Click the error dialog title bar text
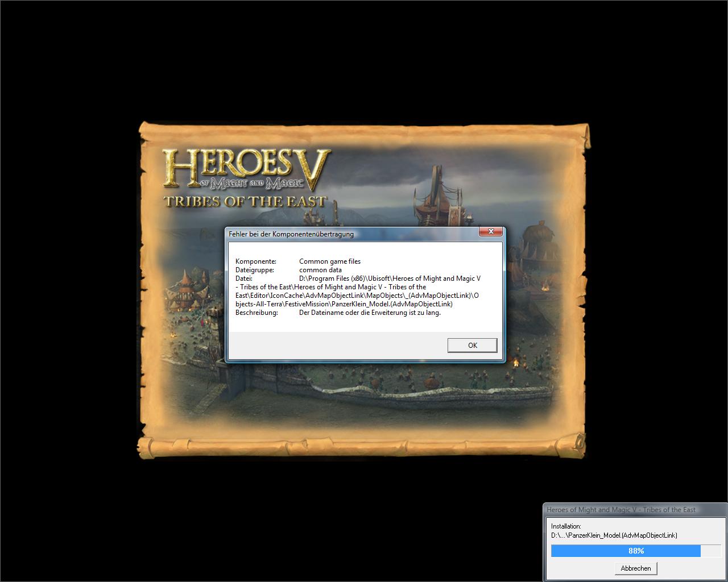 point(291,234)
